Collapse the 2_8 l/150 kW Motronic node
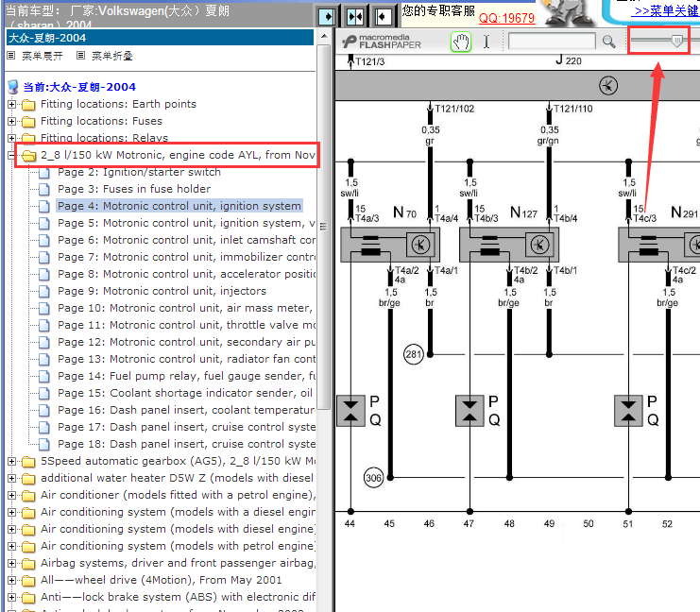The width and height of the screenshot is (700, 612). point(11,155)
